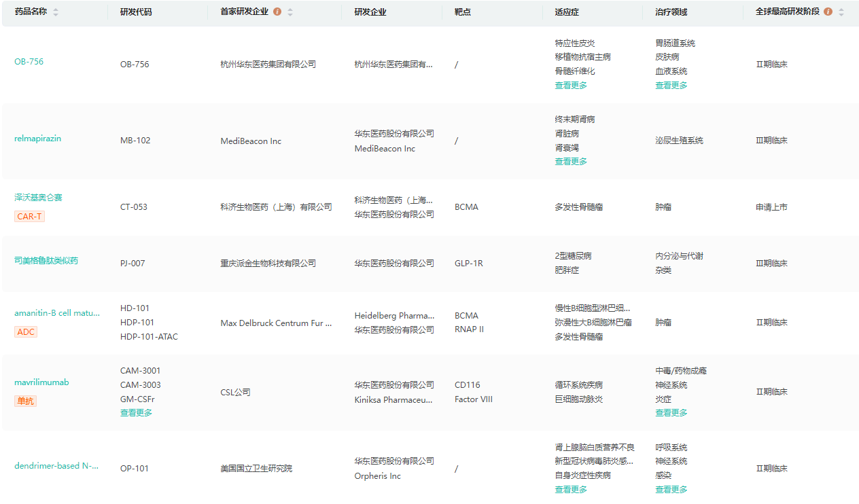The height and width of the screenshot is (504, 859).
Task: Click Factor VIII target text
Action: tap(474, 399)
